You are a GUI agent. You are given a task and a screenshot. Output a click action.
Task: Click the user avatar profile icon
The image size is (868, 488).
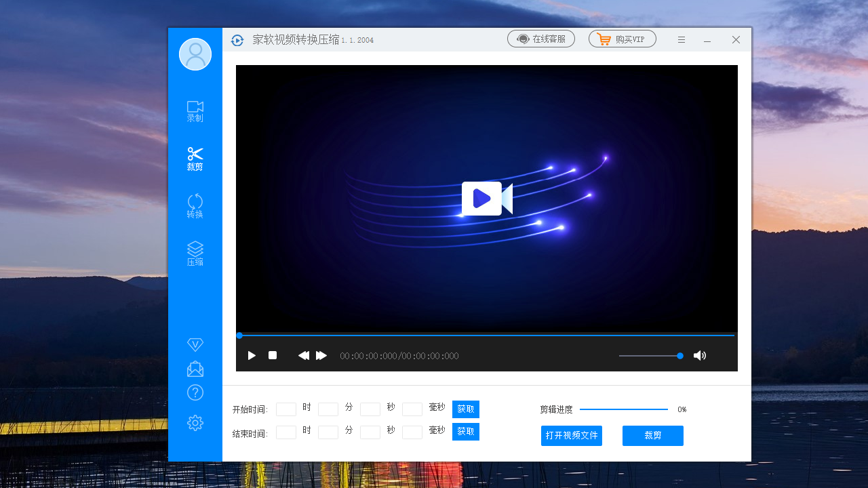point(195,54)
